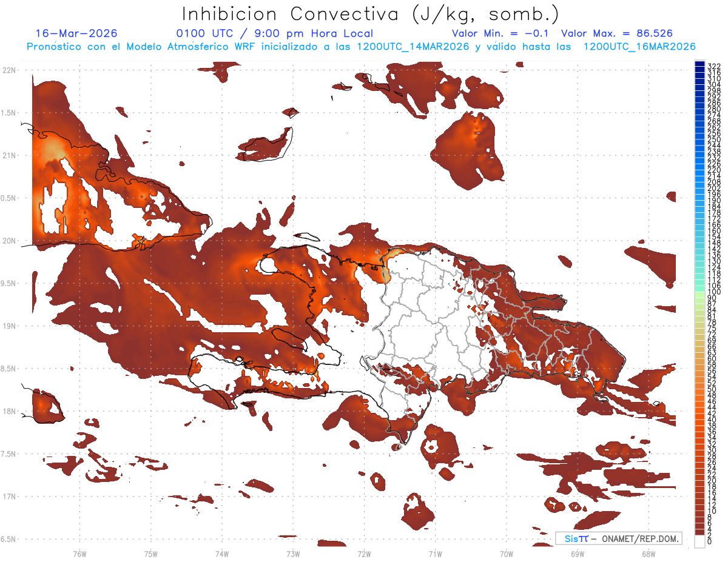Click the '0.5N' latitude label

8,198
